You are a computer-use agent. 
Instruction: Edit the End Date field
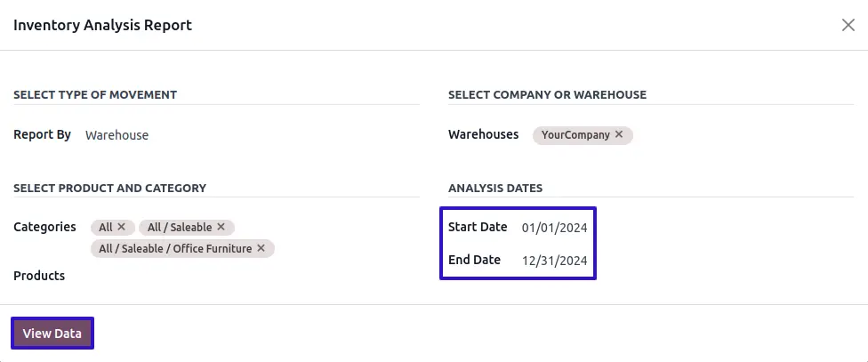pos(554,261)
